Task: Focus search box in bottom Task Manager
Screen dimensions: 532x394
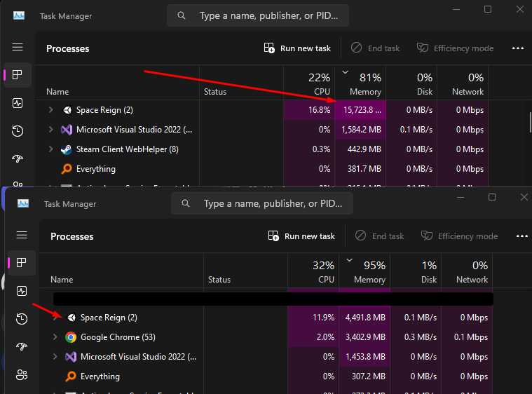Action: point(262,203)
